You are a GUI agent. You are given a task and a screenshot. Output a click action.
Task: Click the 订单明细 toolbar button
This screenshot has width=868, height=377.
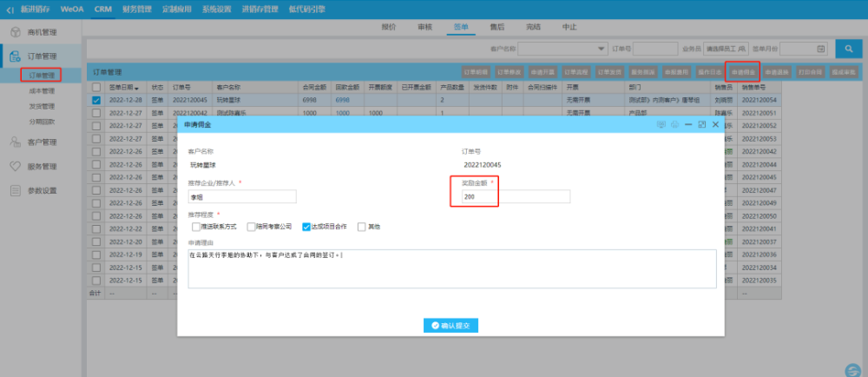click(x=476, y=72)
